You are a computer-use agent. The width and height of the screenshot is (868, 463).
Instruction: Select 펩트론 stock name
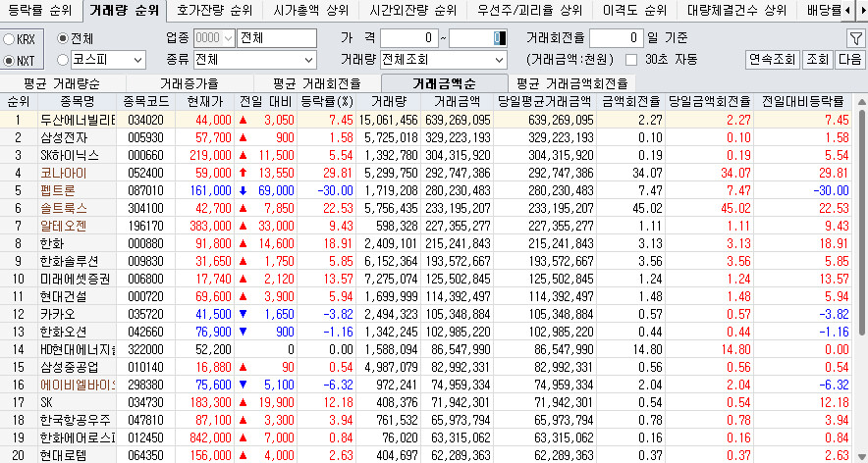57,191
